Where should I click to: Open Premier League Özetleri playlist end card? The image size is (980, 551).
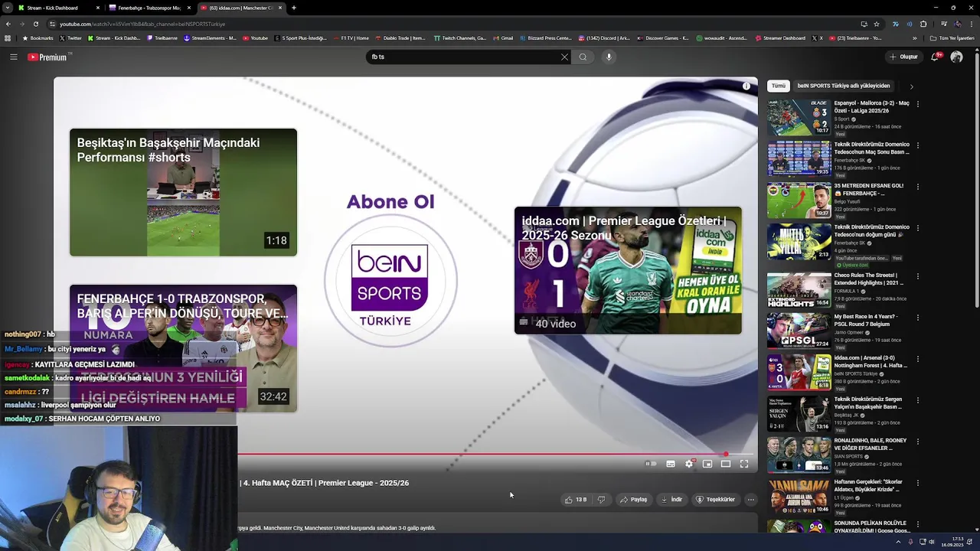click(628, 270)
